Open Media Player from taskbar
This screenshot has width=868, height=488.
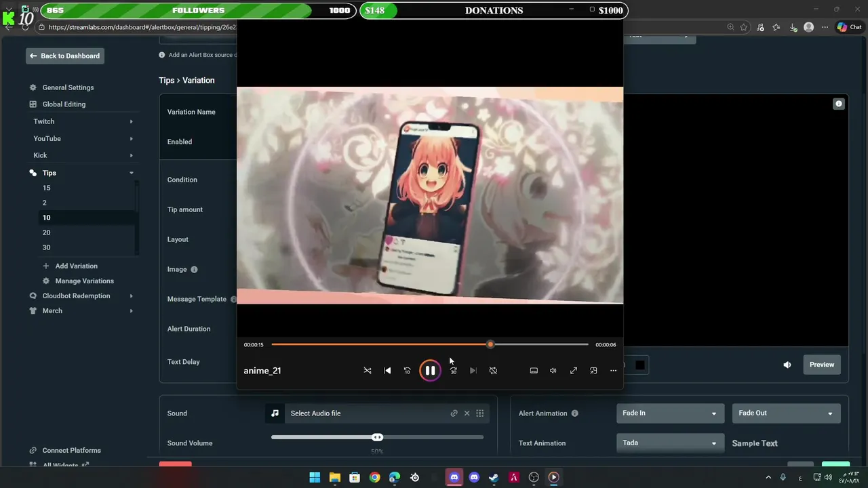pos(553,477)
